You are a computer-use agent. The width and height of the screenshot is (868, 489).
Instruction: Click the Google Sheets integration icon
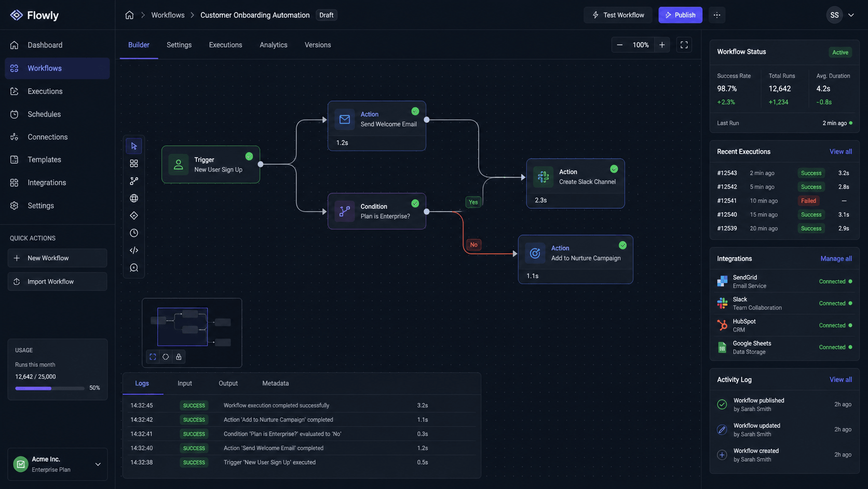click(x=722, y=348)
